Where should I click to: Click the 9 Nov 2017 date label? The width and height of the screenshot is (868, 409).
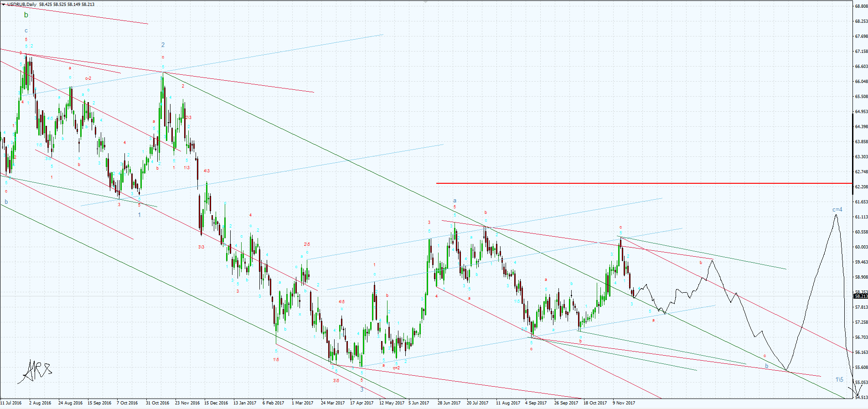(x=624, y=403)
